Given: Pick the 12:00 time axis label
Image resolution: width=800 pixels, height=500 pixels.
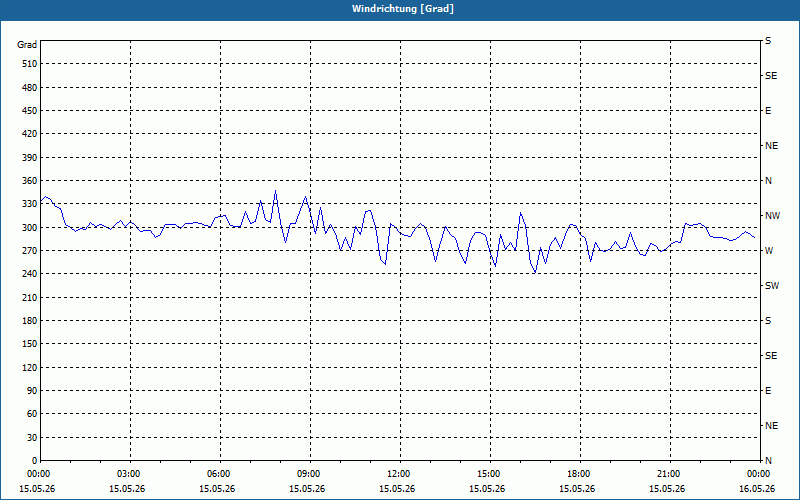Looking at the screenshot, I should 400,474.
